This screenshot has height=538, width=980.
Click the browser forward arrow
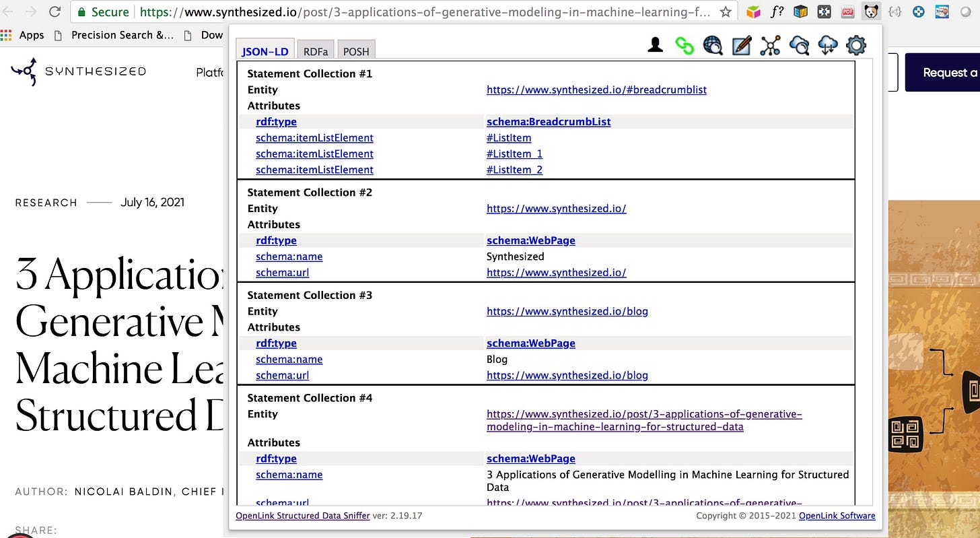coord(32,11)
